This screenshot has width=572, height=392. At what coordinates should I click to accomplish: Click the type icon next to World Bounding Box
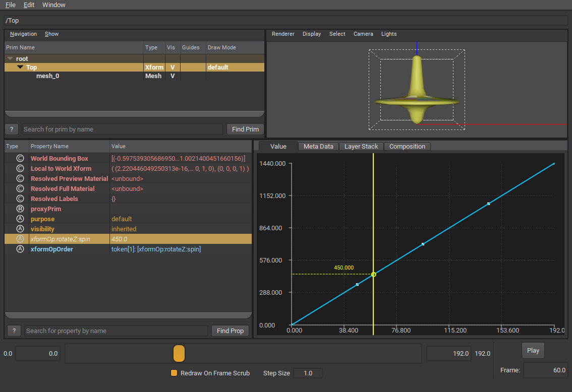tap(20, 158)
